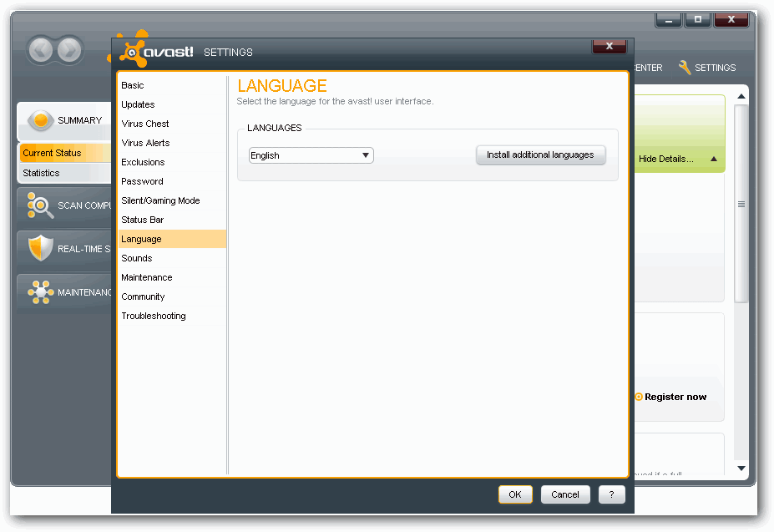Click the main window vertical scrollbar thumb
This screenshot has height=532, width=774.
741,204
